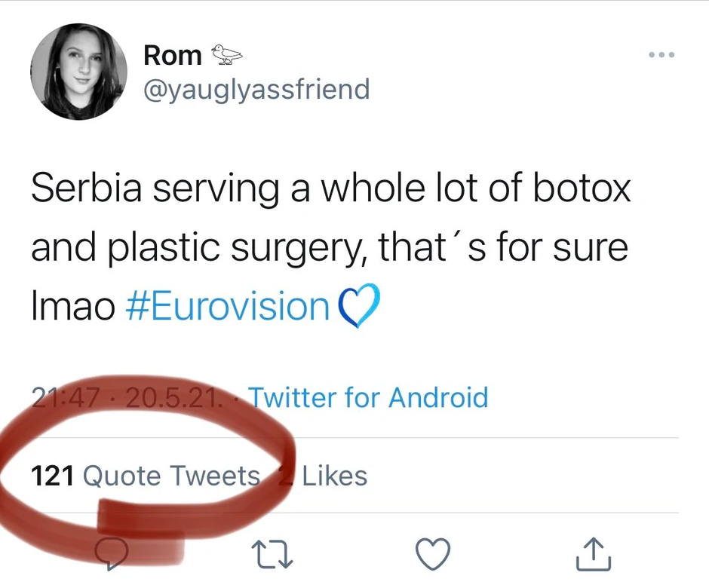Open the three-dot more options menu
Image resolution: width=709 pixels, height=588 pixels.
pyautogui.click(x=661, y=55)
